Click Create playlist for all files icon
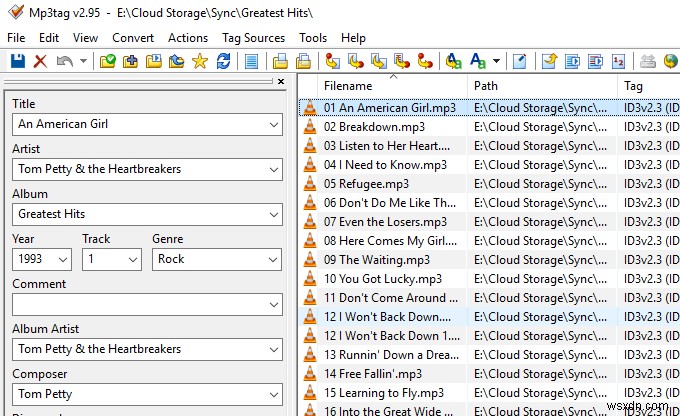 (x=572, y=61)
